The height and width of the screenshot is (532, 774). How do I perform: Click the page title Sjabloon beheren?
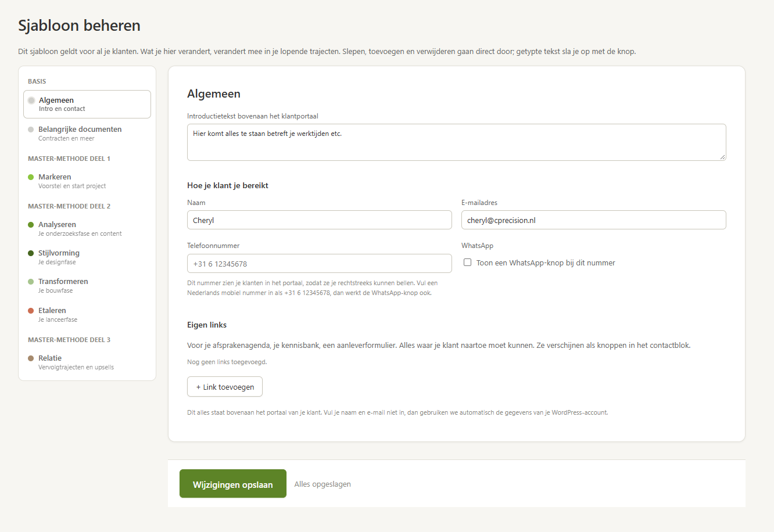point(79,26)
